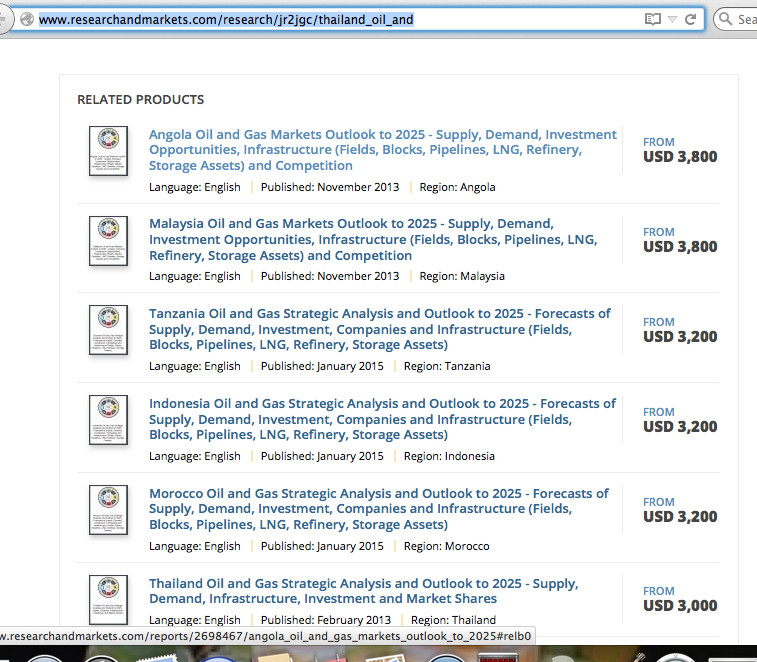
Task: Open Indonesia Oil and Gas Strategic Analysis link
Action: [x=382, y=419]
